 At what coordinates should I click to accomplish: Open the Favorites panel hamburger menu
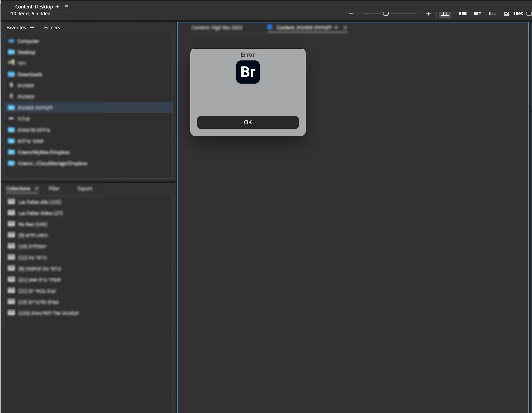(32, 28)
